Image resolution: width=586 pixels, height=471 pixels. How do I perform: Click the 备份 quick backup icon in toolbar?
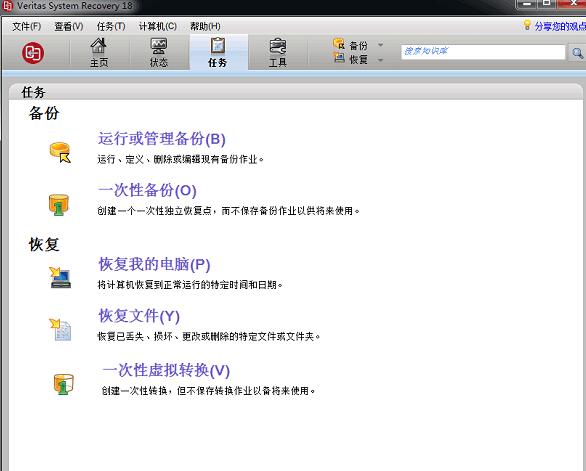tap(339, 44)
